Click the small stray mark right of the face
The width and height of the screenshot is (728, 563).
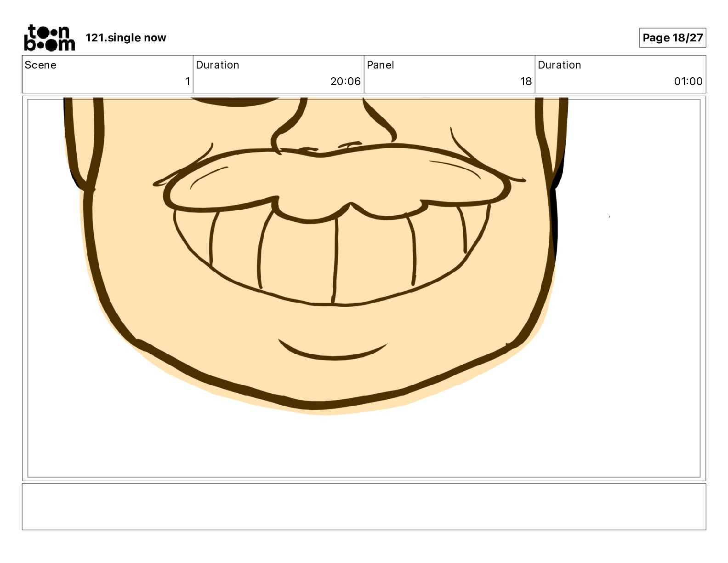(609, 217)
